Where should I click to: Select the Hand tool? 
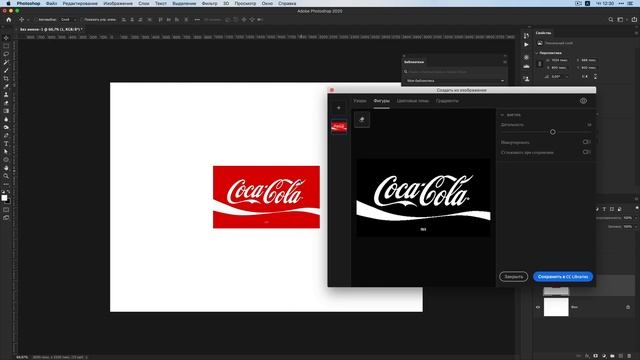[6, 168]
